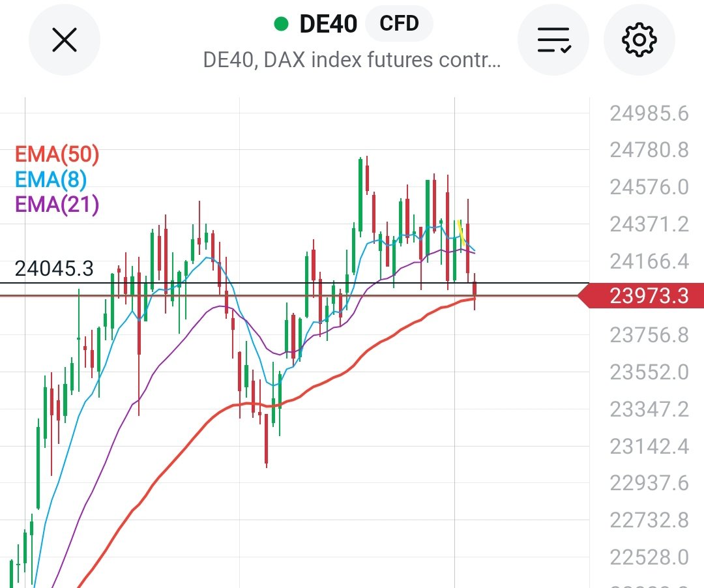Screen dimensions: 704x588
Task: Select the EMA(50) indicator label
Action: coord(57,154)
